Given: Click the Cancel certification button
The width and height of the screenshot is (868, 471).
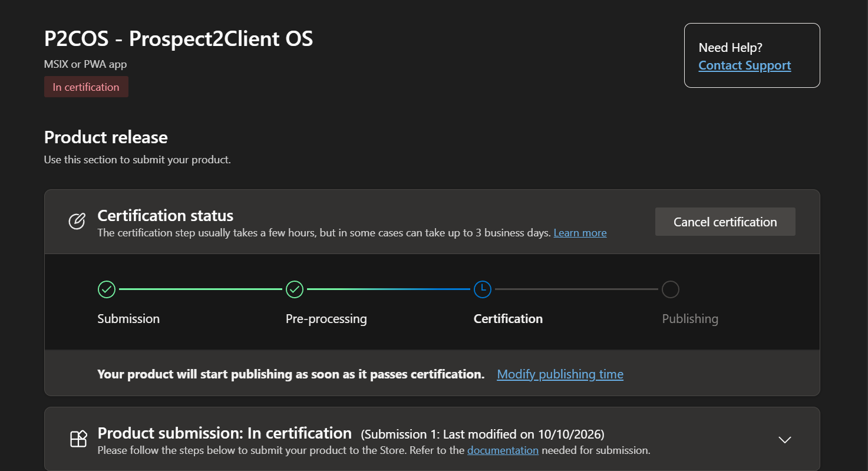Looking at the screenshot, I should tap(725, 222).
